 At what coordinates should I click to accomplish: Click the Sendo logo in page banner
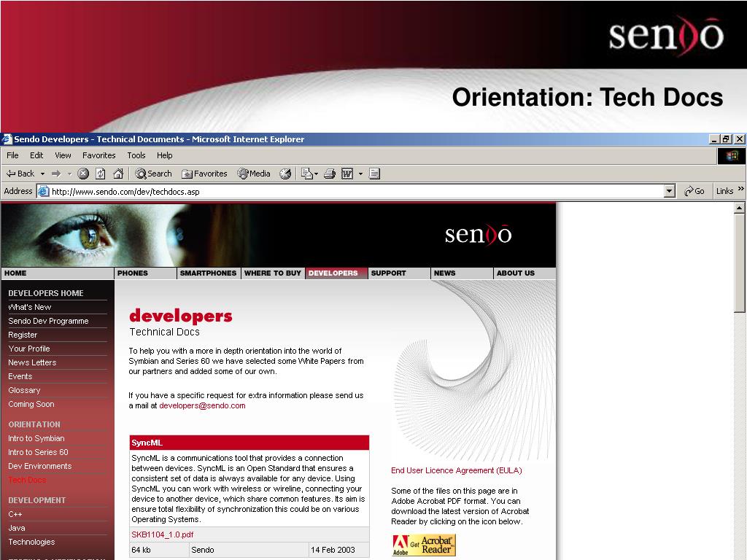(479, 235)
